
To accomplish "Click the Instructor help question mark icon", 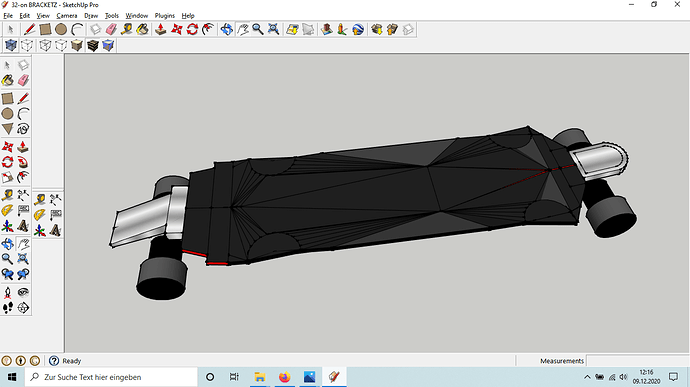I will pos(54,361).
